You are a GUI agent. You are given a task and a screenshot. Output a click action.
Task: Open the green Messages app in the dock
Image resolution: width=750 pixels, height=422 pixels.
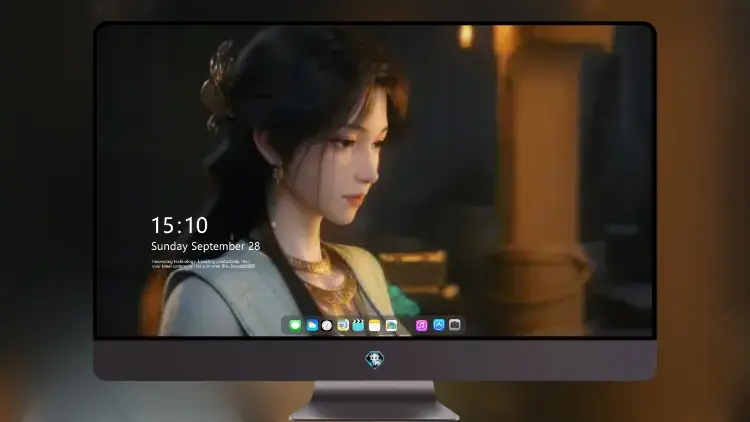pyautogui.click(x=295, y=325)
